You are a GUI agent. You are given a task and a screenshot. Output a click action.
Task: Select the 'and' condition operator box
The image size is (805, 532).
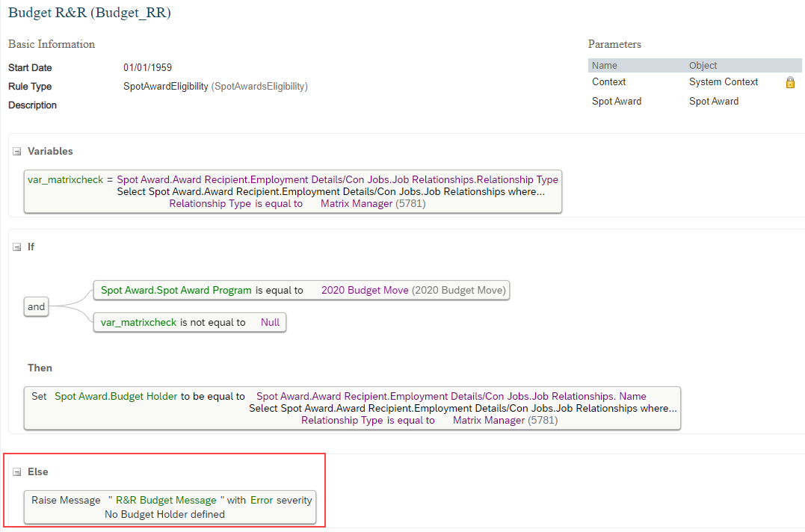37,307
